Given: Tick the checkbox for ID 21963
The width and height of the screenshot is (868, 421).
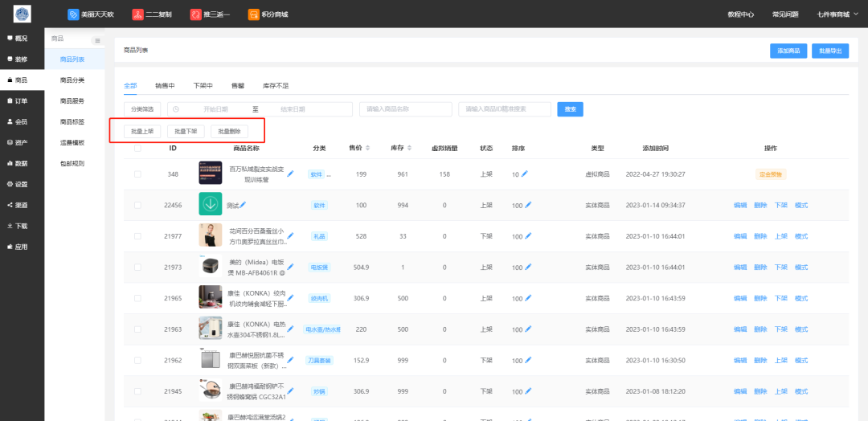Looking at the screenshot, I should (x=137, y=329).
